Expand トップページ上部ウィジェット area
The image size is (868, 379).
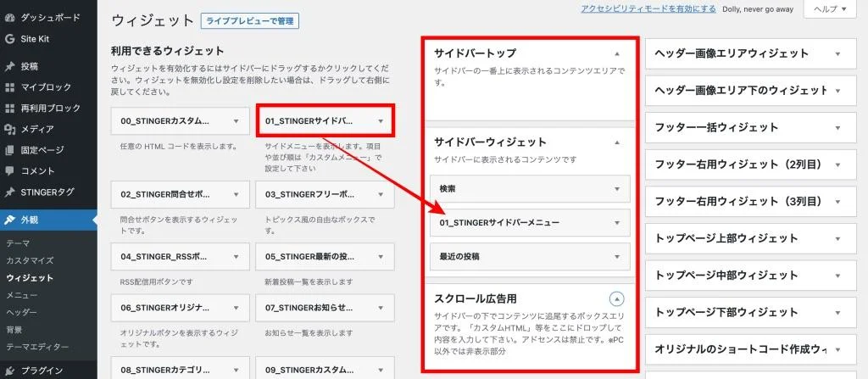click(837, 238)
